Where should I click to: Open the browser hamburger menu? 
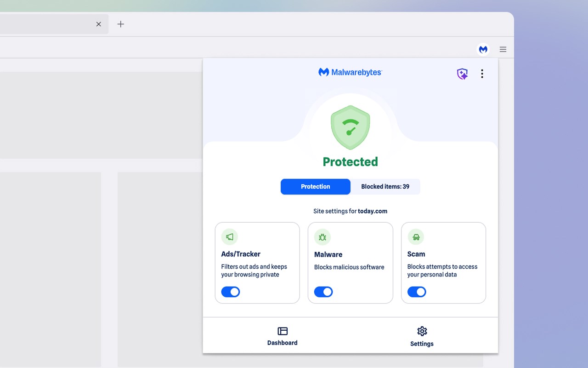pyautogui.click(x=503, y=49)
